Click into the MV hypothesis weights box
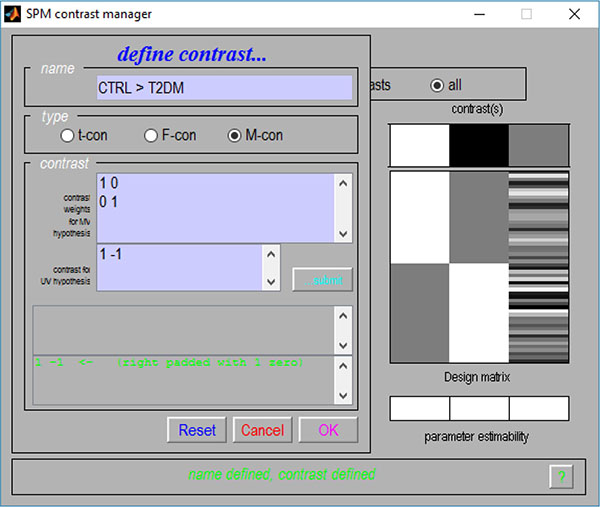 click(x=215, y=208)
